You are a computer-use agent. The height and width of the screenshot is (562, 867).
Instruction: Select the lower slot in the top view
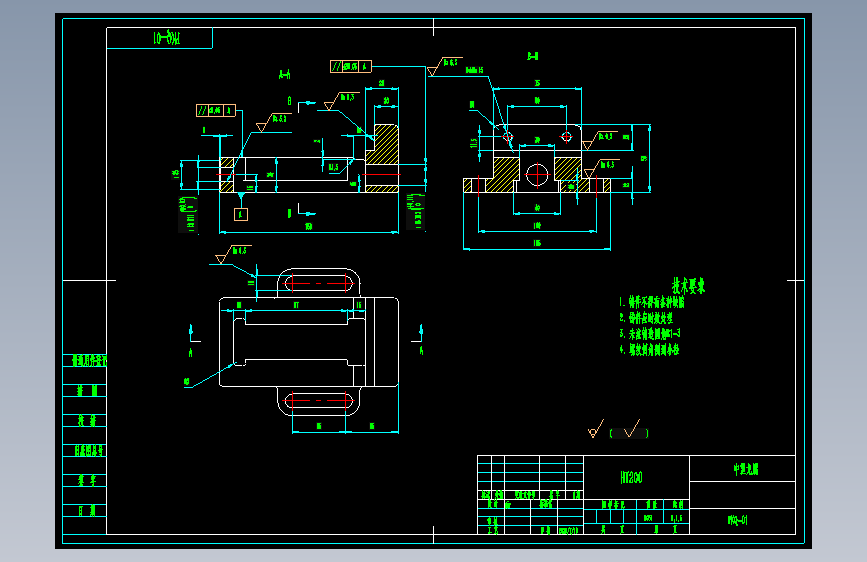[x=318, y=400]
